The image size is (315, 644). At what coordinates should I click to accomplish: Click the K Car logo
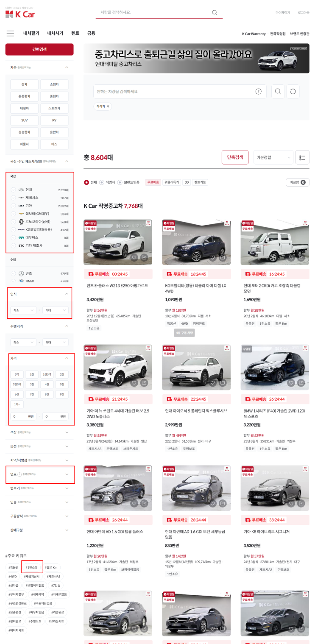20,14
